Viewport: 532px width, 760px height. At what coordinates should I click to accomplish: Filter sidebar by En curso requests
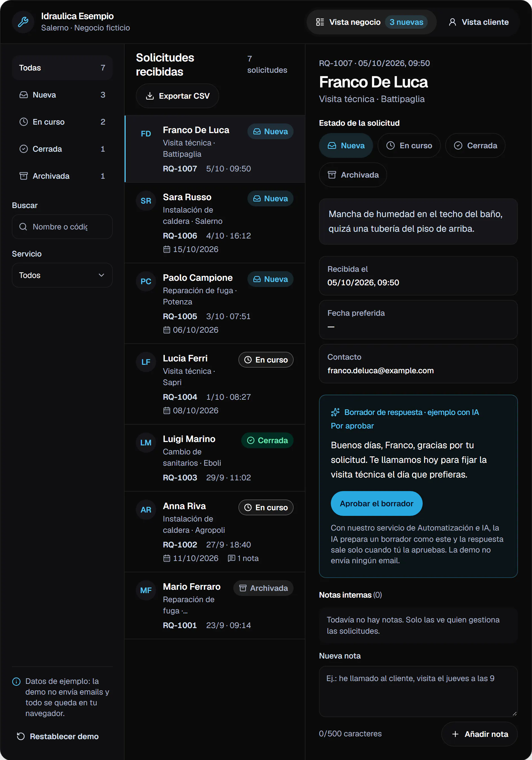(62, 122)
